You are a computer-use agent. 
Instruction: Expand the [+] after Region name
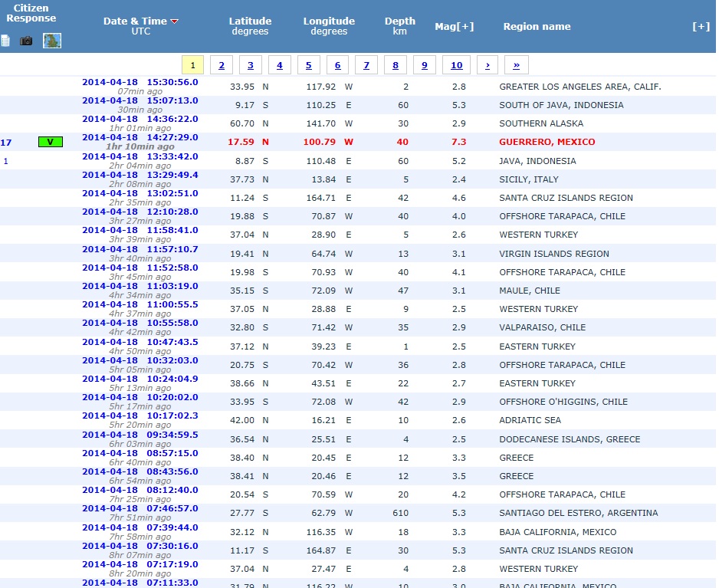[x=701, y=26]
